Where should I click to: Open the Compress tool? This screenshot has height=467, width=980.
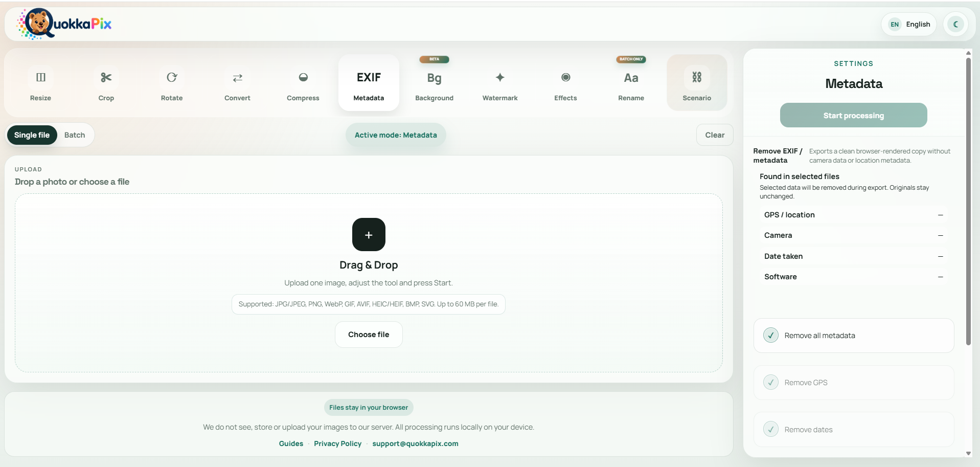click(x=303, y=83)
